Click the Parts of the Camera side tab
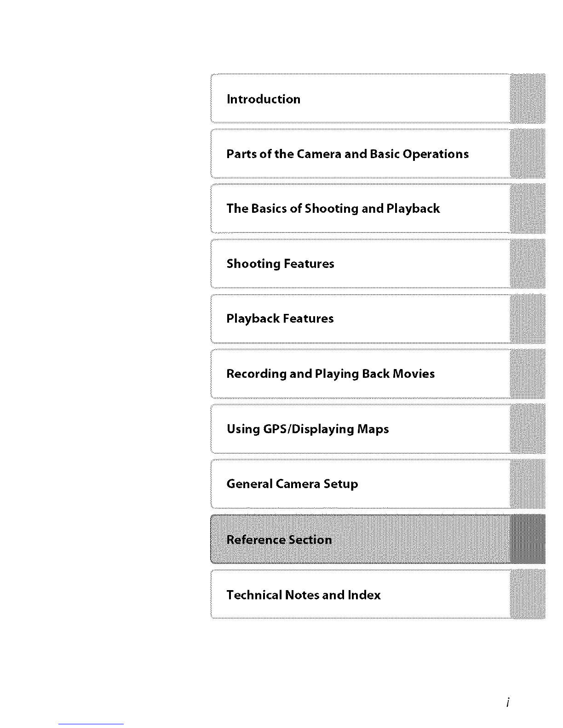The image size is (563, 728). click(528, 154)
